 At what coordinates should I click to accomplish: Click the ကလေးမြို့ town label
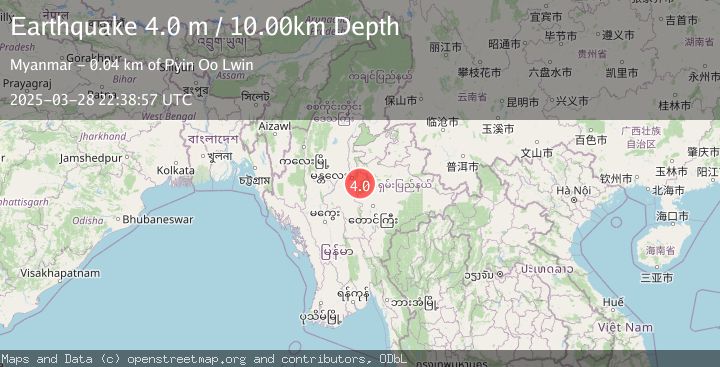(x=304, y=162)
